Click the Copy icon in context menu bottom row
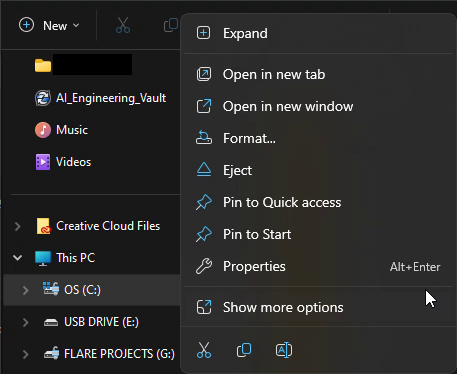Image resolution: width=457 pixels, height=374 pixels. [x=244, y=350]
